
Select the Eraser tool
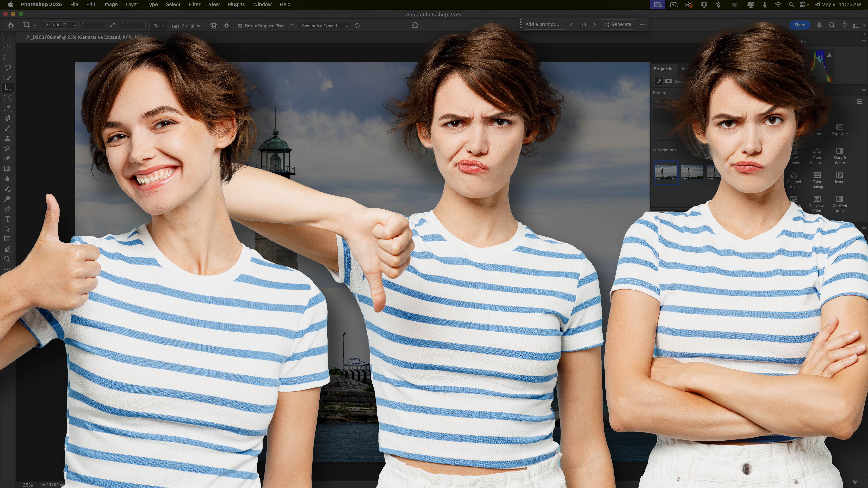tap(7, 159)
